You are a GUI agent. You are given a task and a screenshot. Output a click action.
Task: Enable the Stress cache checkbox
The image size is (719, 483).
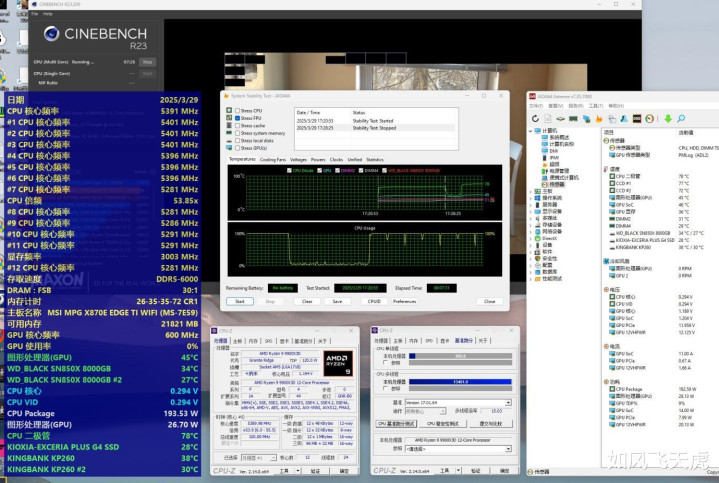pyautogui.click(x=238, y=125)
